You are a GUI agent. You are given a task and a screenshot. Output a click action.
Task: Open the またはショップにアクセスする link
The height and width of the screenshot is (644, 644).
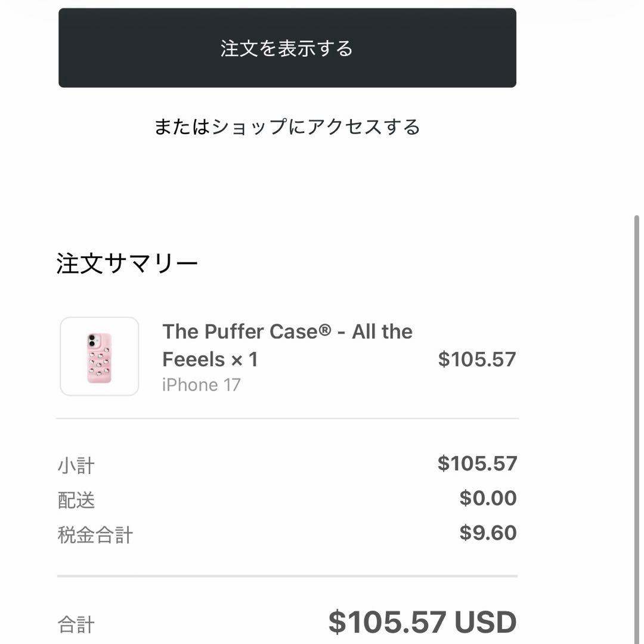pos(287,127)
